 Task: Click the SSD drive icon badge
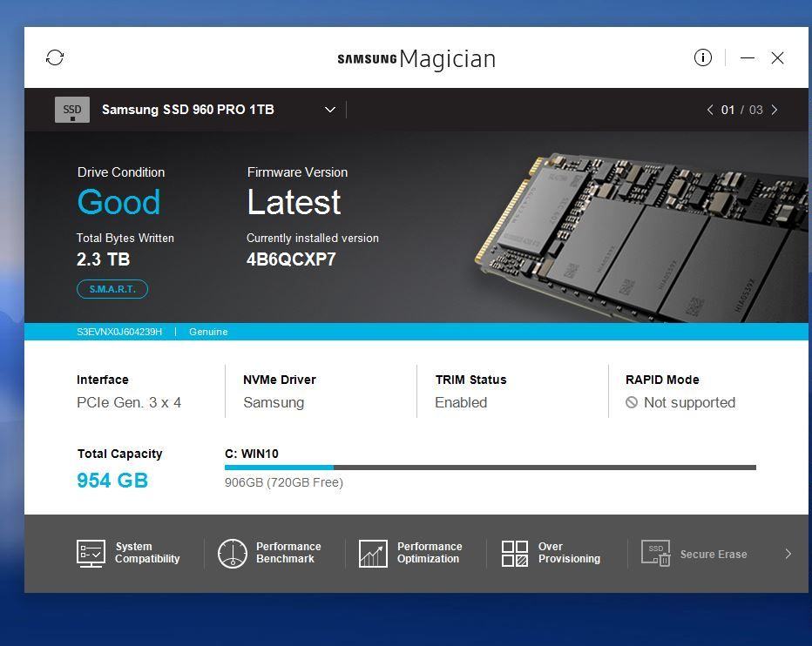[x=72, y=110]
